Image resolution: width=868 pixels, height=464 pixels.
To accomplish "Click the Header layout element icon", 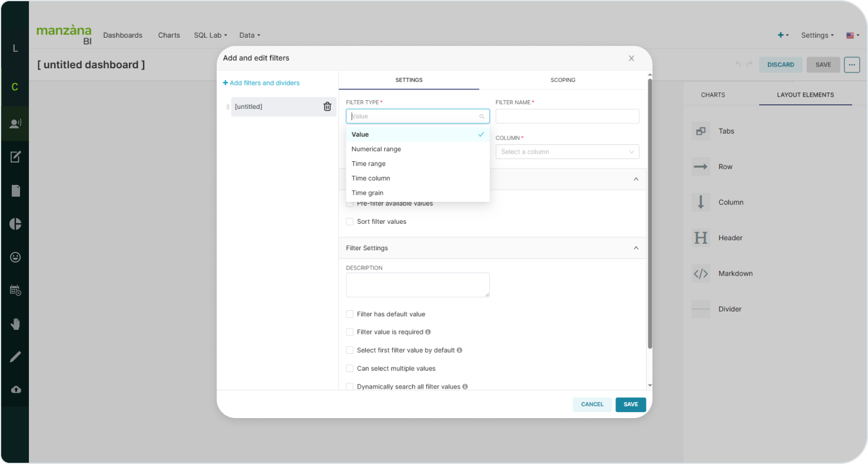I will click(x=701, y=238).
